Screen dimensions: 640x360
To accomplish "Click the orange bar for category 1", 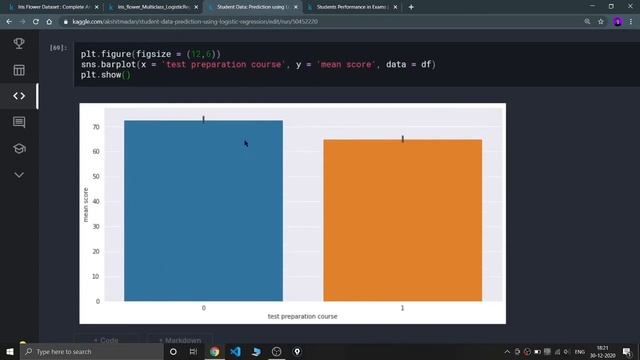I will point(402,220).
